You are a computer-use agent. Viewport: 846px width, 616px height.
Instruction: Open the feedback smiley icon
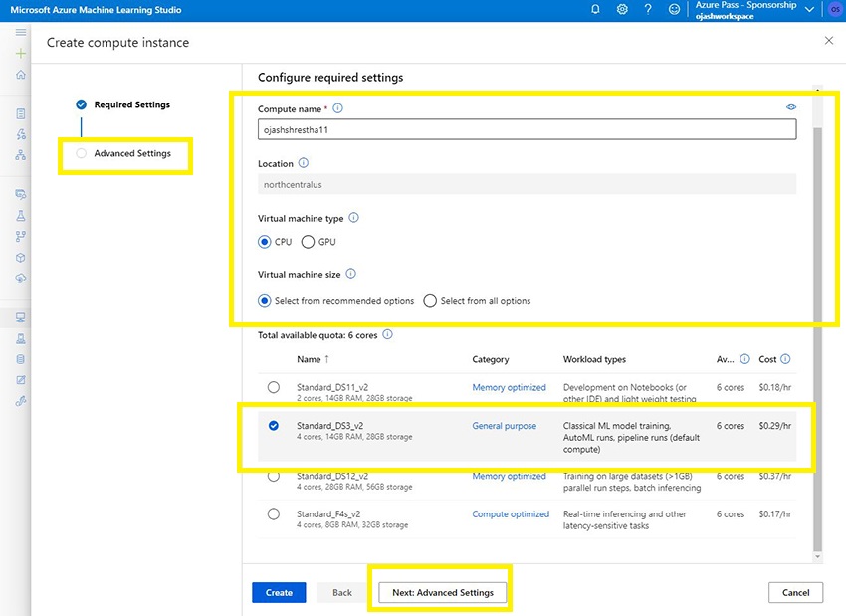(x=675, y=9)
